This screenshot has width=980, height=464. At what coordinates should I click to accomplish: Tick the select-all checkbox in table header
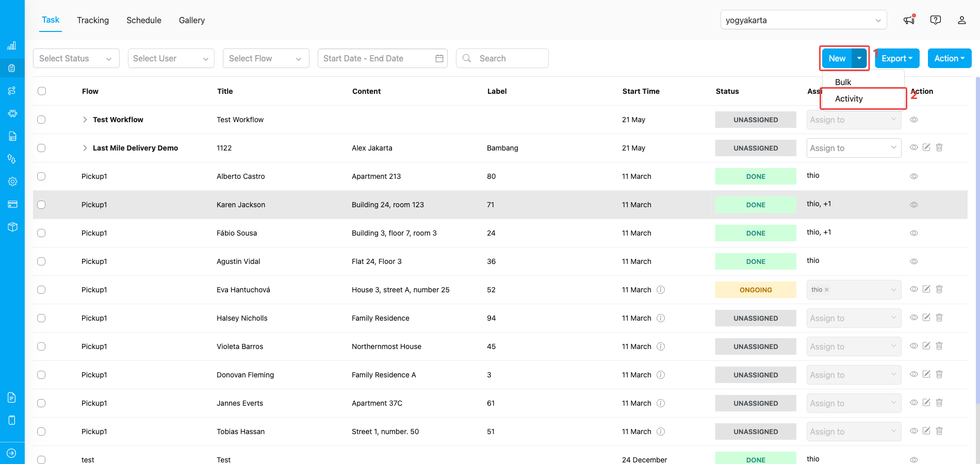42,91
